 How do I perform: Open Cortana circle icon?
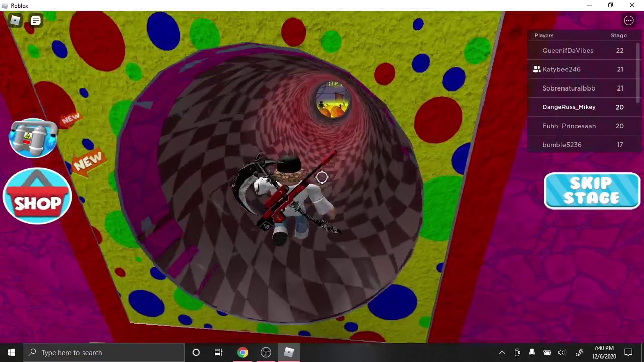pyautogui.click(x=196, y=352)
